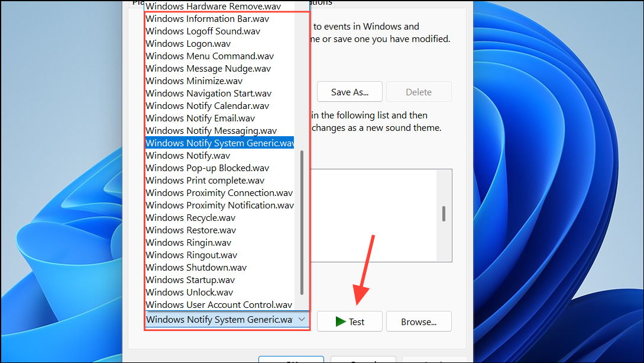Pick Windows Proximity Connection.wav

click(220, 193)
